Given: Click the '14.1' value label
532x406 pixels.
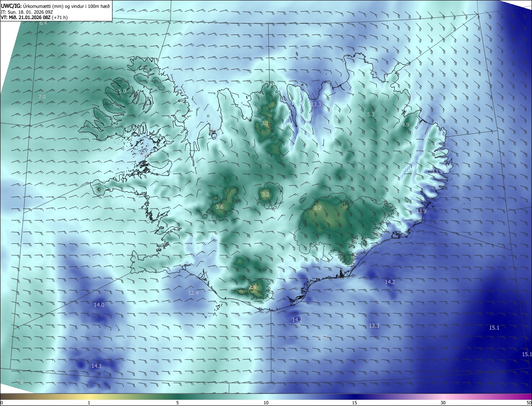Looking at the screenshot, I should coord(96,366).
